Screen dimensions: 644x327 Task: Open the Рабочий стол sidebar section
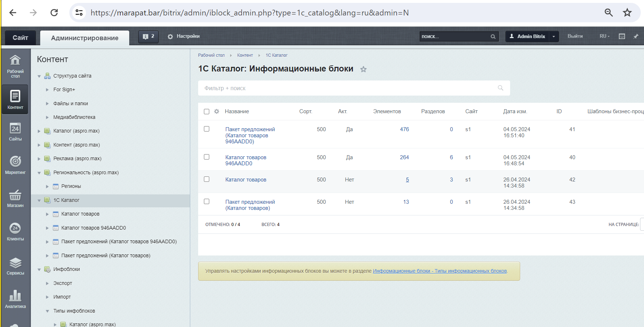(x=15, y=66)
